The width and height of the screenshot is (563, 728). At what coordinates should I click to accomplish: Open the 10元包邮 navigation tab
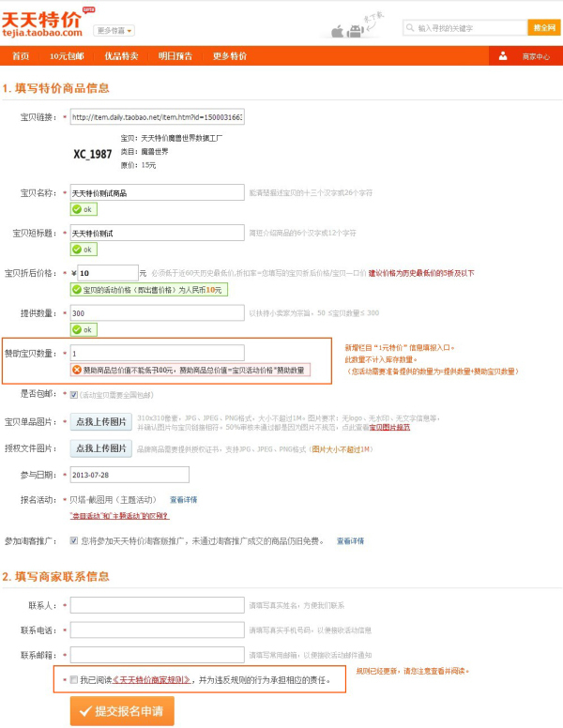pyautogui.click(x=67, y=56)
